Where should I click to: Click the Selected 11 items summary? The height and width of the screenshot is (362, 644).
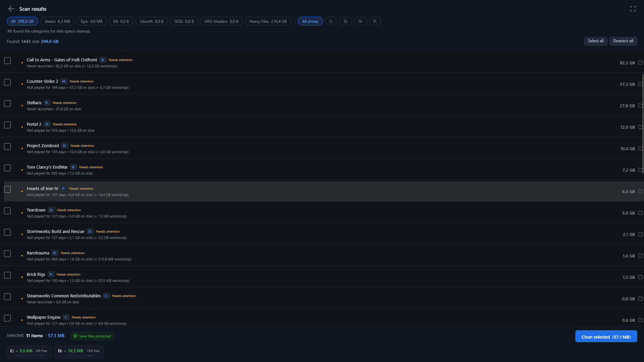[x=36, y=336]
